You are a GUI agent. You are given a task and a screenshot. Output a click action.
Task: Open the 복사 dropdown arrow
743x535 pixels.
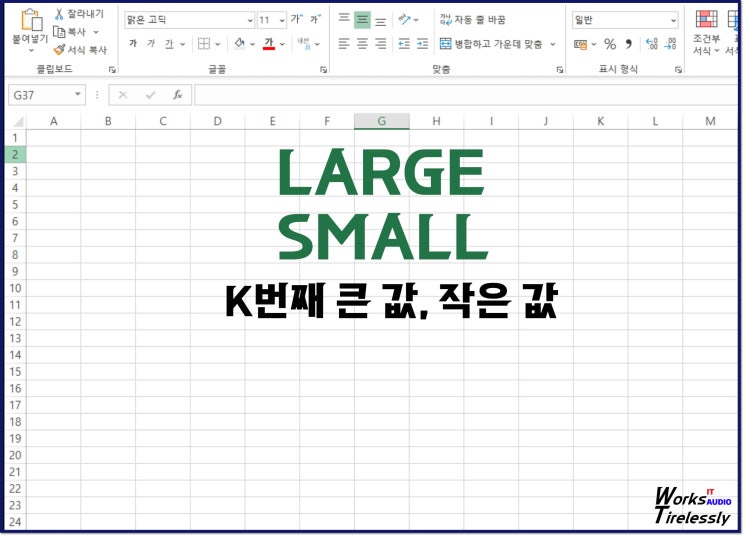96,32
